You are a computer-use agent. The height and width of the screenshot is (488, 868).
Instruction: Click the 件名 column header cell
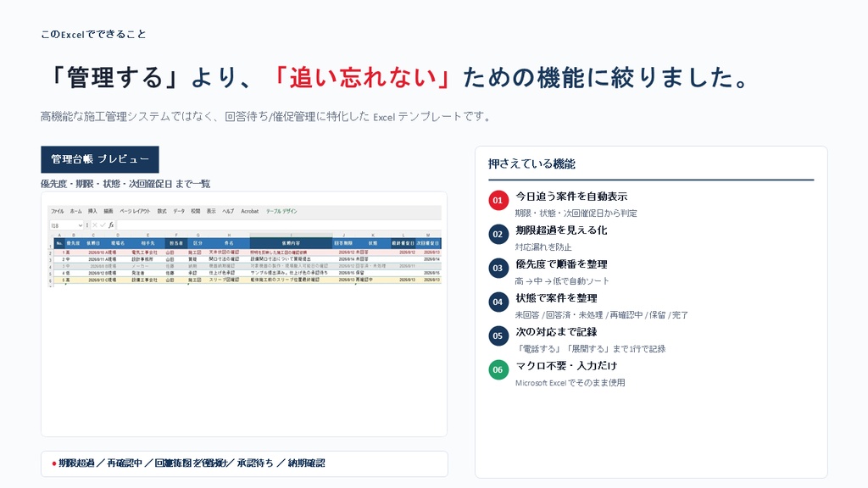pos(229,243)
